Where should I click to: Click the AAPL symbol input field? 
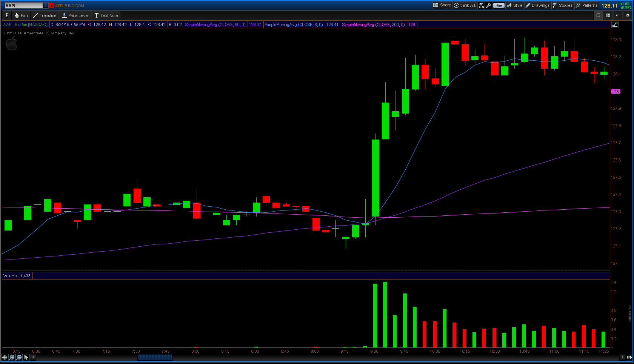(23, 6)
